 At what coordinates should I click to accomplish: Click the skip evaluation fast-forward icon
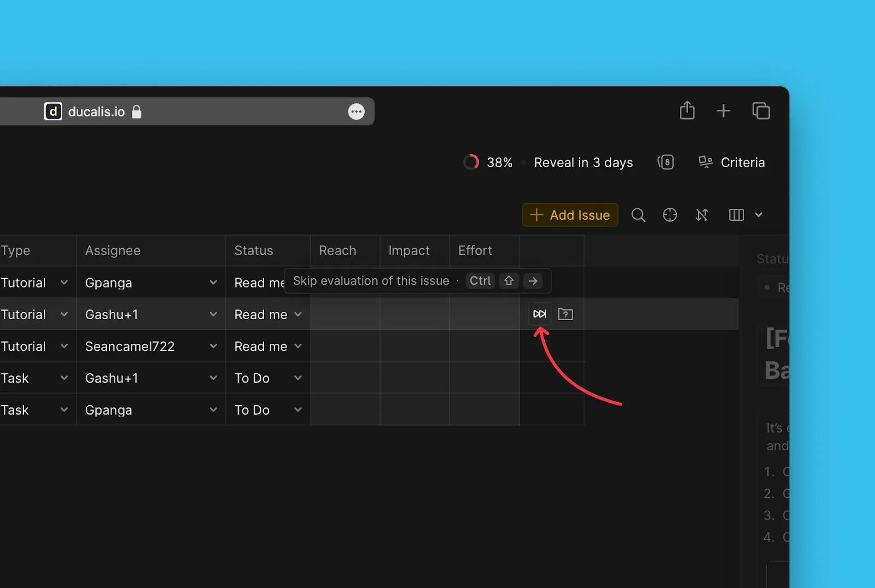point(539,314)
